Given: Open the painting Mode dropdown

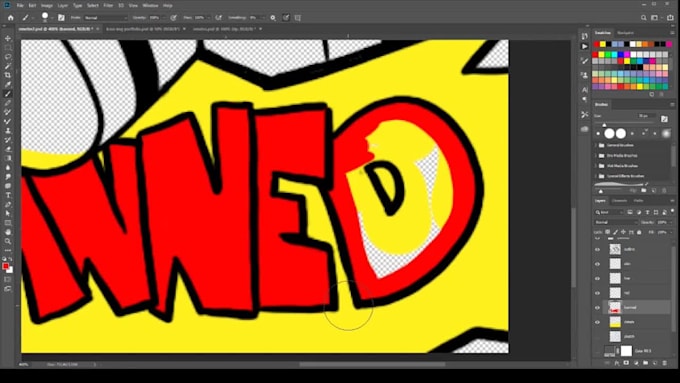Looking at the screenshot, I should [x=105, y=18].
